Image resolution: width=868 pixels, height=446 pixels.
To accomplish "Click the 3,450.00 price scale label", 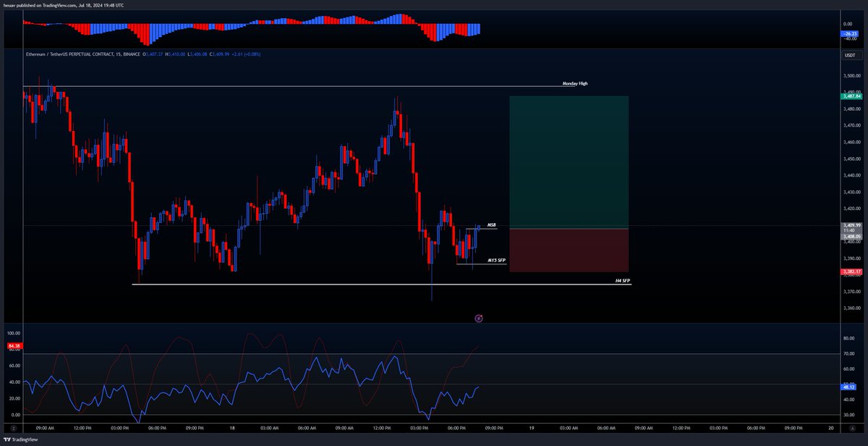I will (x=851, y=159).
